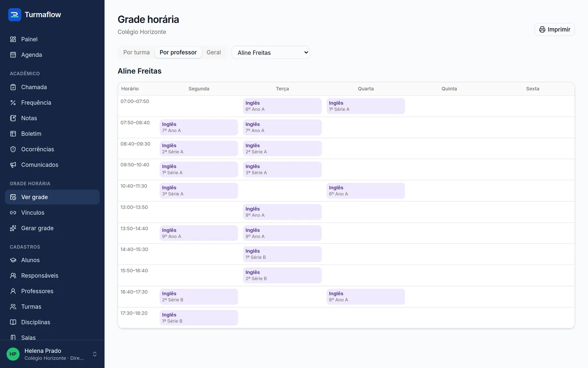
Task: Click the Turmas group icon
Action: pyautogui.click(x=13, y=307)
